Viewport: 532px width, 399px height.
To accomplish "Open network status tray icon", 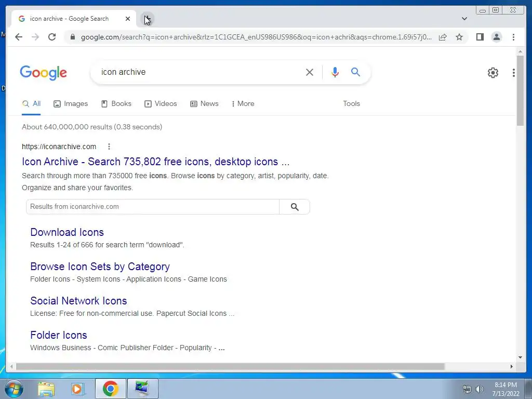I will pyautogui.click(x=467, y=389).
